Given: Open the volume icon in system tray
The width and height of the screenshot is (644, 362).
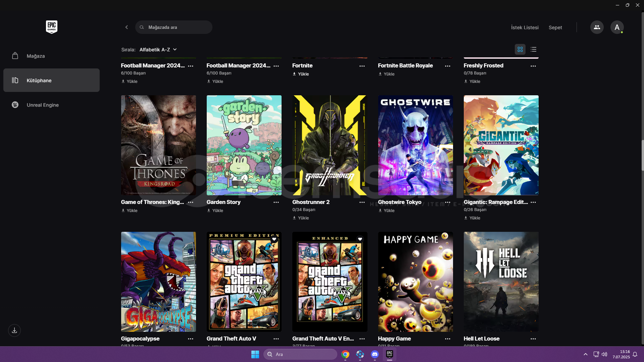Looking at the screenshot, I should coord(604,354).
